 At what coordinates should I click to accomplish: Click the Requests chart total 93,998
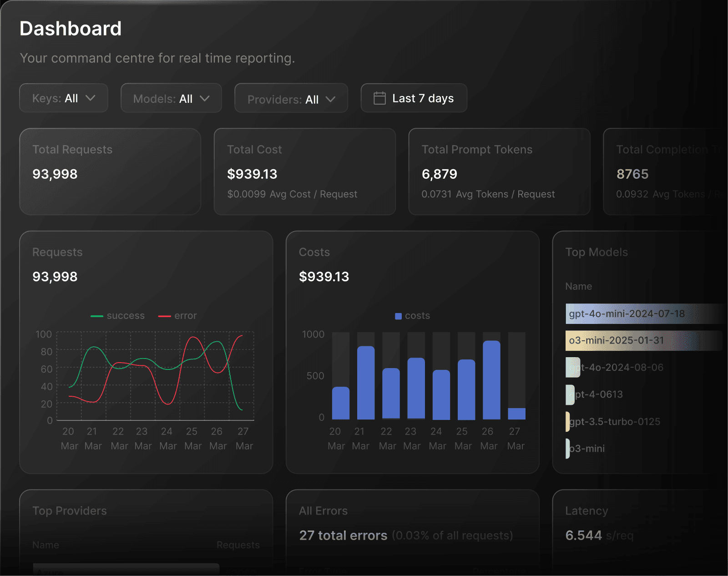[x=55, y=277]
